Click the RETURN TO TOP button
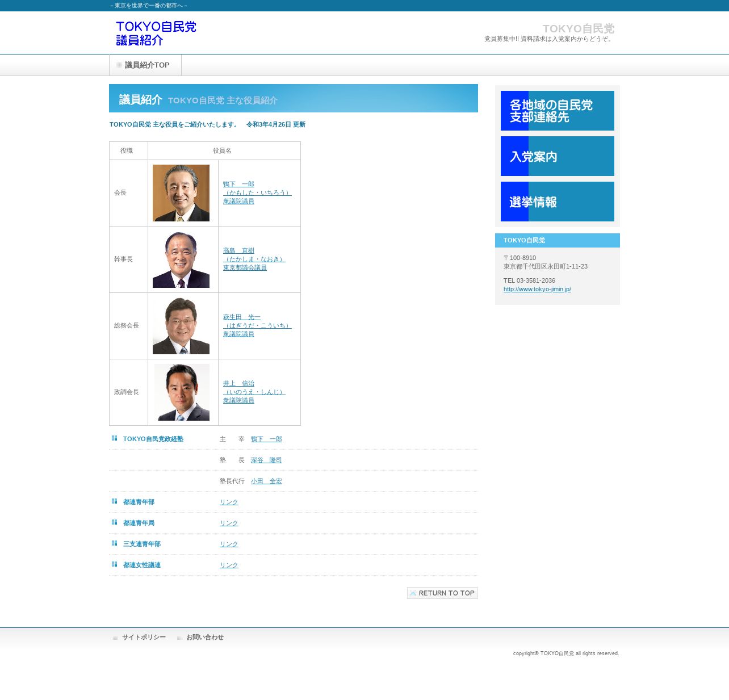Viewport: 729px width, 700px height. pyautogui.click(x=442, y=593)
